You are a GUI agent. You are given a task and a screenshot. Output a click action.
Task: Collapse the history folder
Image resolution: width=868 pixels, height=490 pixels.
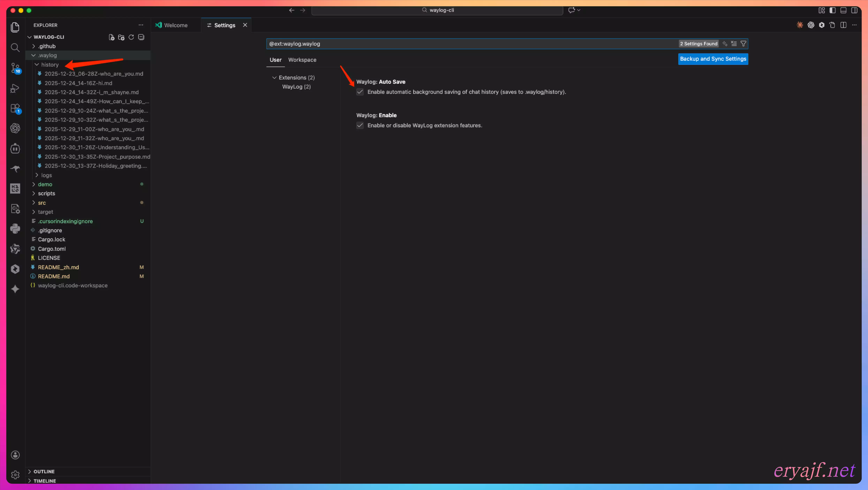pyautogui.click(x=50, y=65)
